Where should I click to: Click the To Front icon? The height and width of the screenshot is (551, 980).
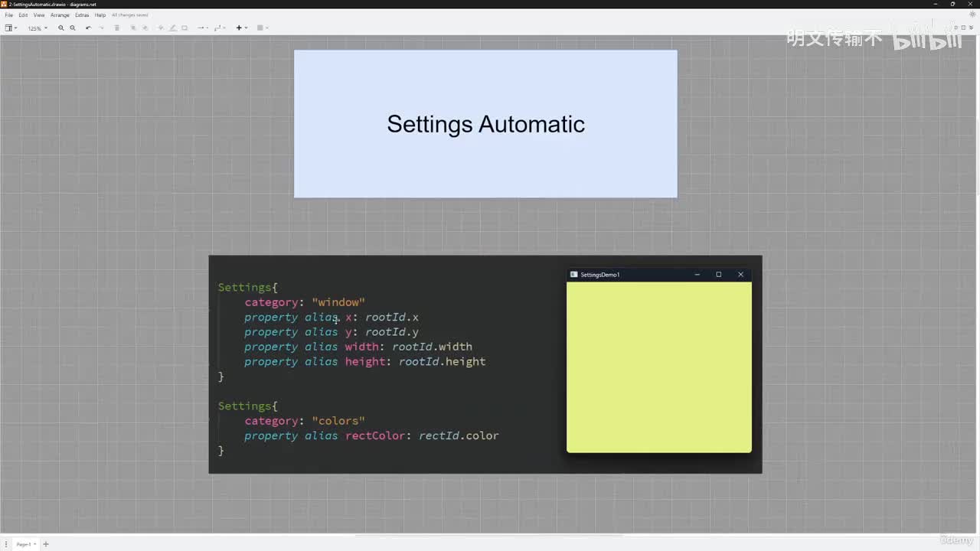coord(133,28)
